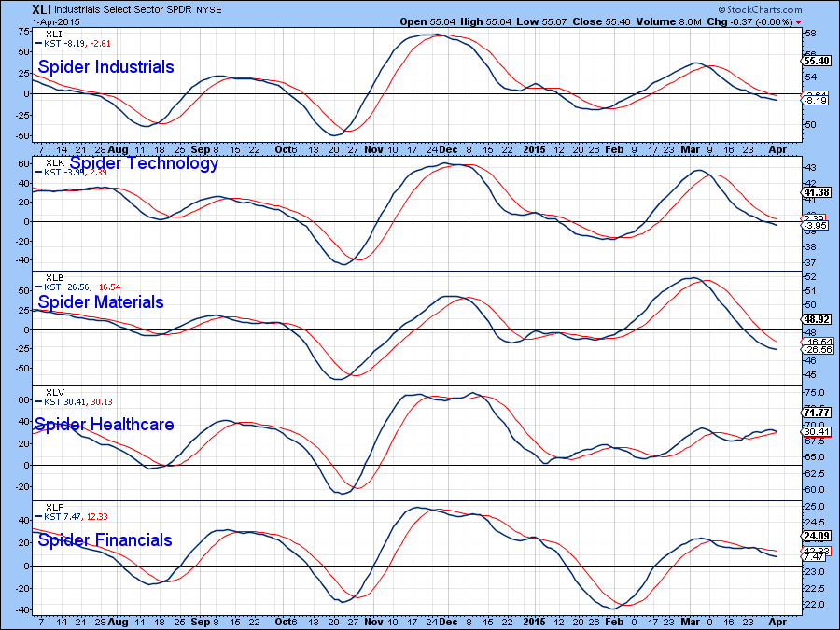The image size is (840, 630).
Task: Click 'Apr' on the bottom date axis
Action: click(777, 622)
